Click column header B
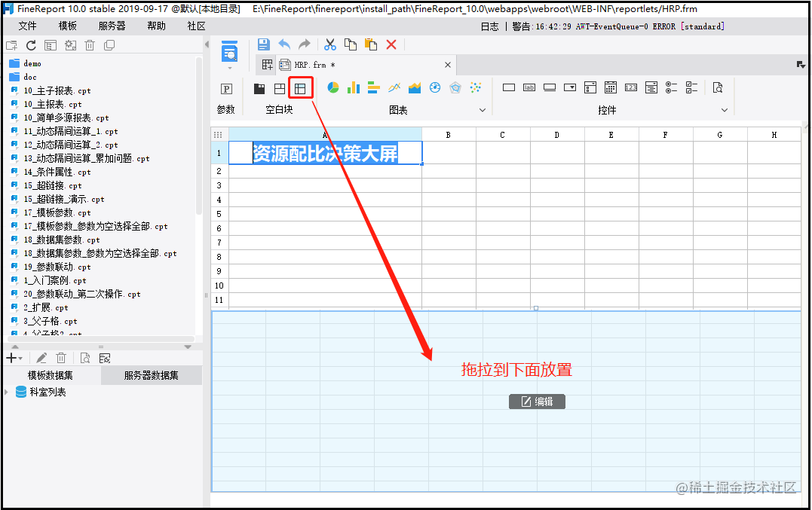Image resolution: width=812 pixels, height=510 pixels. point(449,135)
